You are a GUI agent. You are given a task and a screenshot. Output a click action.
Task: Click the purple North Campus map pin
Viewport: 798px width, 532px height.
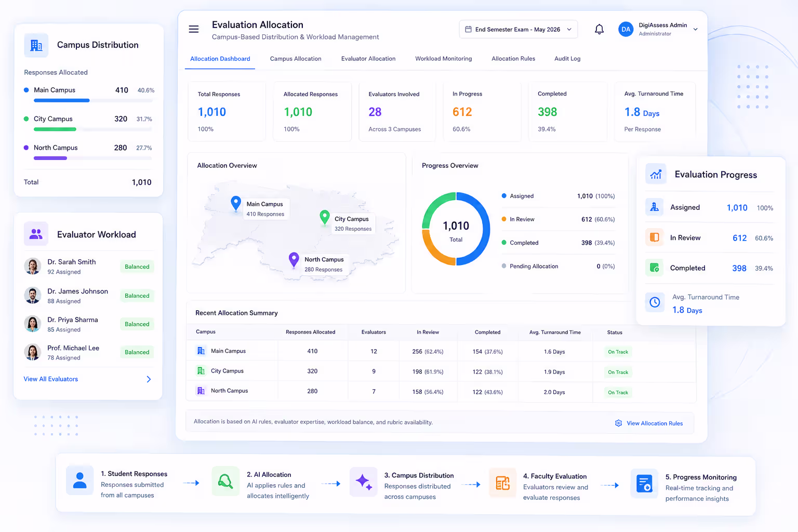294,260
